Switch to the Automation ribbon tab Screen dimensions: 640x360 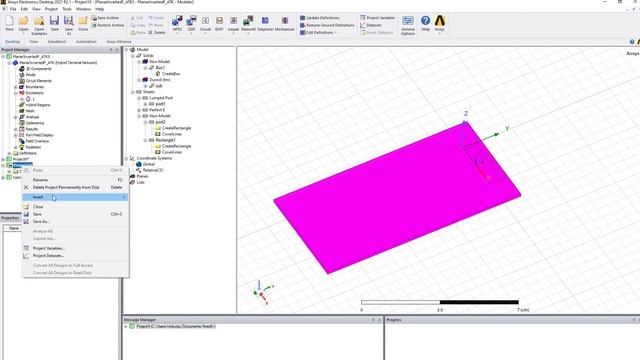[86, 42]
